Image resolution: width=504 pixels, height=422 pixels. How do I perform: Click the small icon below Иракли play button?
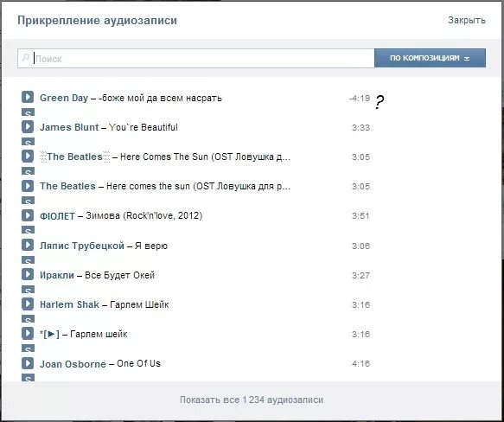pyautogui.click(x=28, y=289)
